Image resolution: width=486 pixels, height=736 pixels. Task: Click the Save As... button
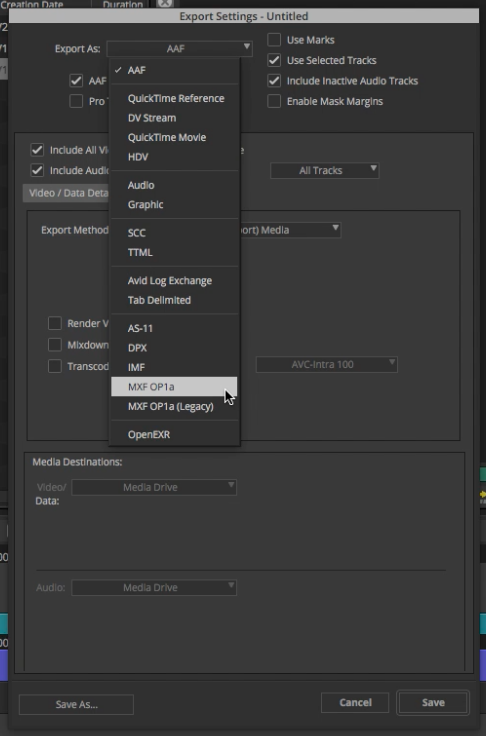(x=77, y=705)
